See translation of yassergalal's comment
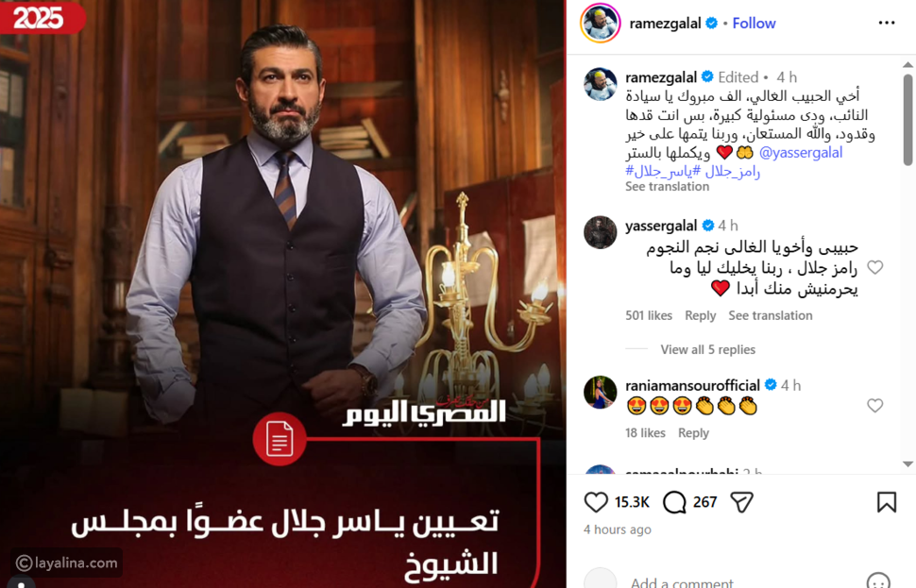This screenshot has width=916, height=588. point(770,315)
